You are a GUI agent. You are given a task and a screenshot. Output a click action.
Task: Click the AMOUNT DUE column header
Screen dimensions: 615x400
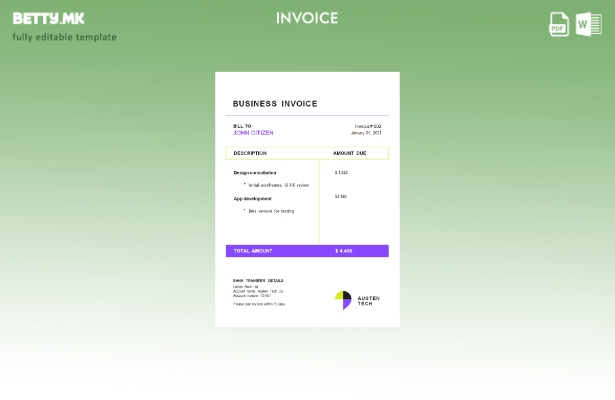click(350, 153)
